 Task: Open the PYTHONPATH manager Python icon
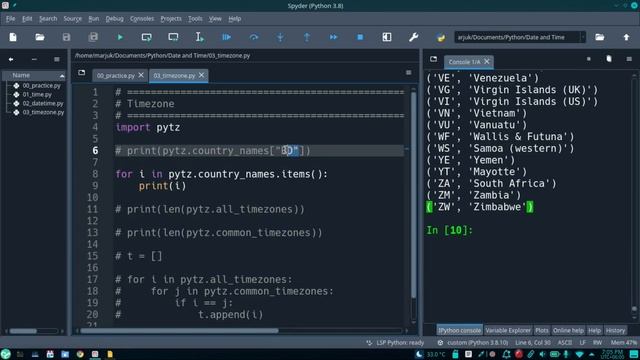tap(440, 37)
